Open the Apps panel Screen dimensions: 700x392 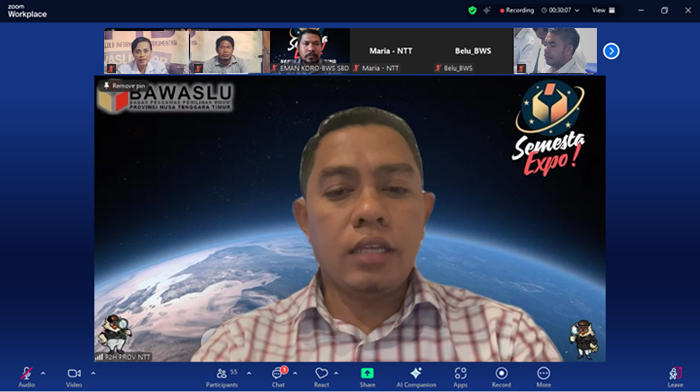(460, 377)
